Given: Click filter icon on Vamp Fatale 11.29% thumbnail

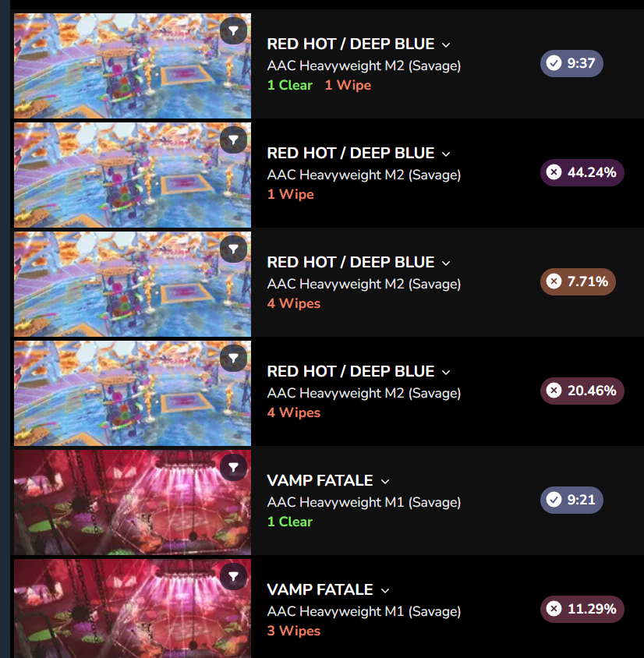Looking at the screenshot, I should 233,576.
